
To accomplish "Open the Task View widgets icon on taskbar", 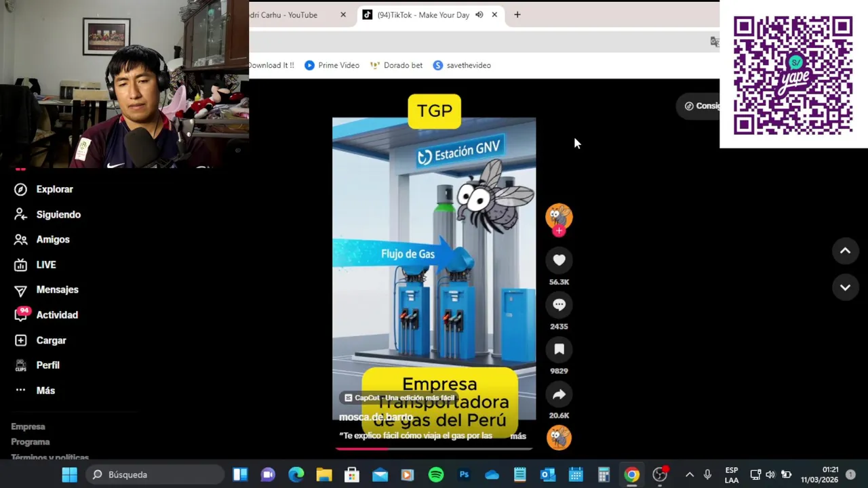I will [x=240, y=474].
